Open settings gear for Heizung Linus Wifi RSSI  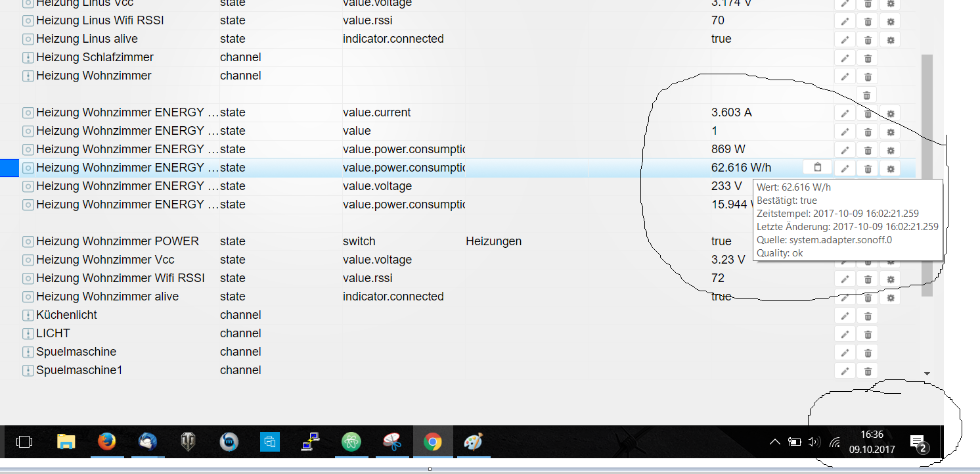(890, 21)
